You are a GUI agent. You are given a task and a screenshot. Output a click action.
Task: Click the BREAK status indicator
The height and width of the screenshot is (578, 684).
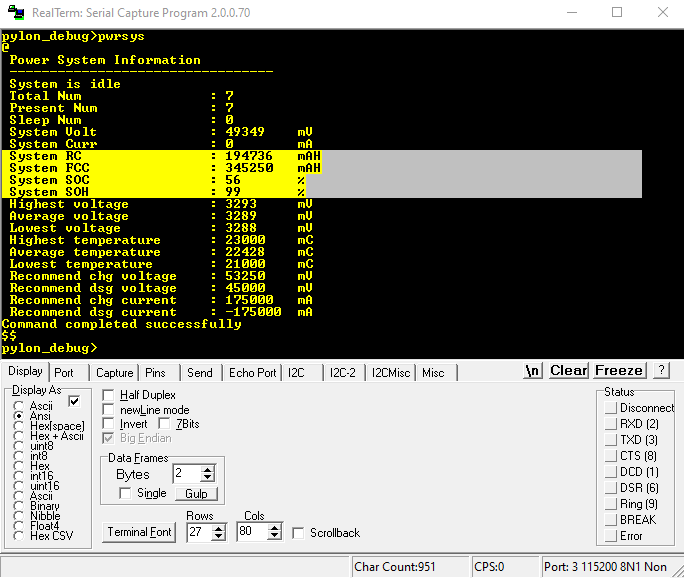click(x=611, y=520)
